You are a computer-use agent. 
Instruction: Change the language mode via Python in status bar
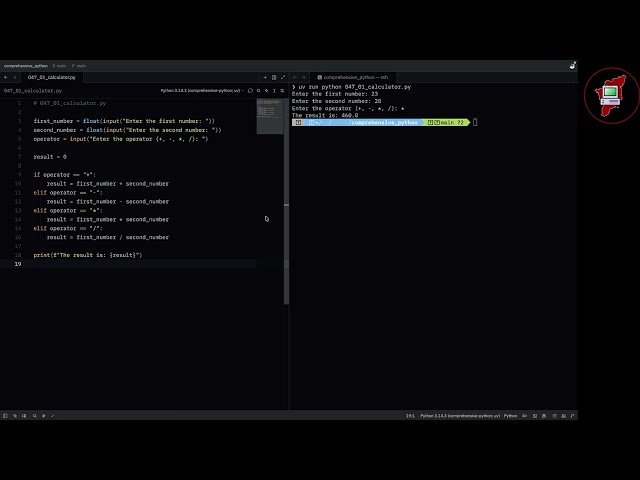click(x=510, y=416)
